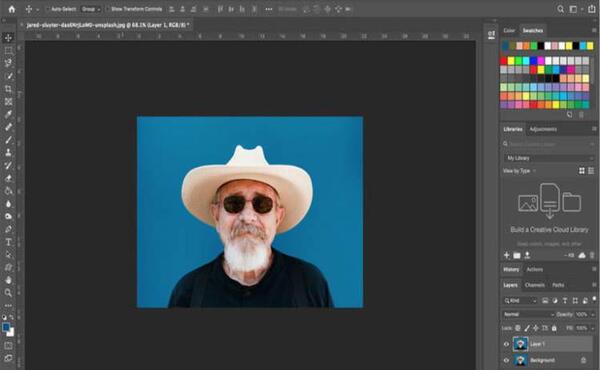Select the Clone Stamp tool
This screenshot has height=370, width=600.
coord(8,152)
